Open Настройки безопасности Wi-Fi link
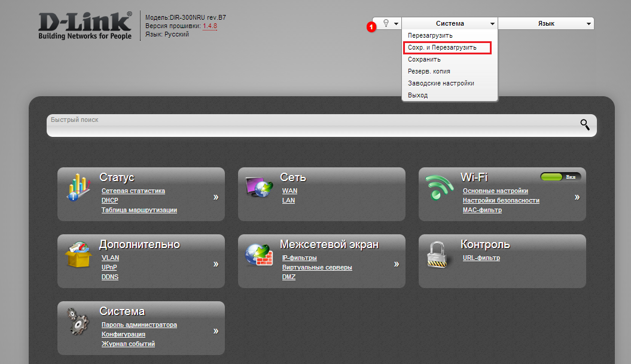This screenshot has width=631, height=364. click(501, 200)
